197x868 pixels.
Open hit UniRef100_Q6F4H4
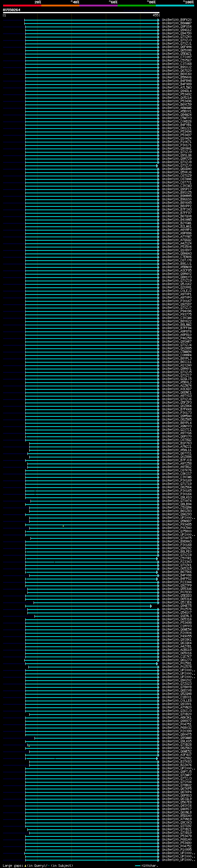177,47
